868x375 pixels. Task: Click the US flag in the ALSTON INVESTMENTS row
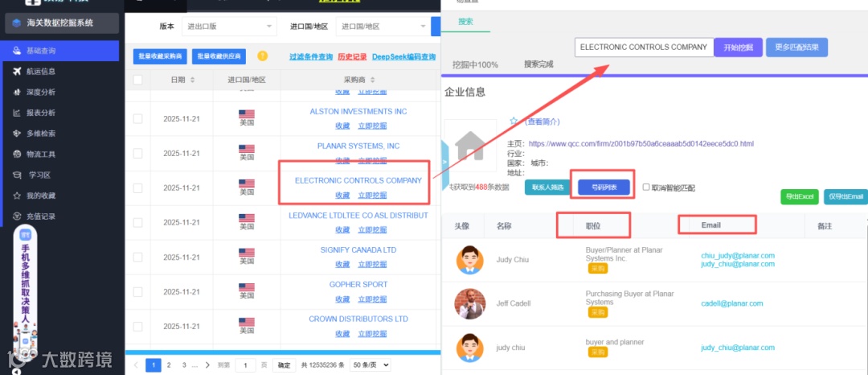tap(247, 114)
